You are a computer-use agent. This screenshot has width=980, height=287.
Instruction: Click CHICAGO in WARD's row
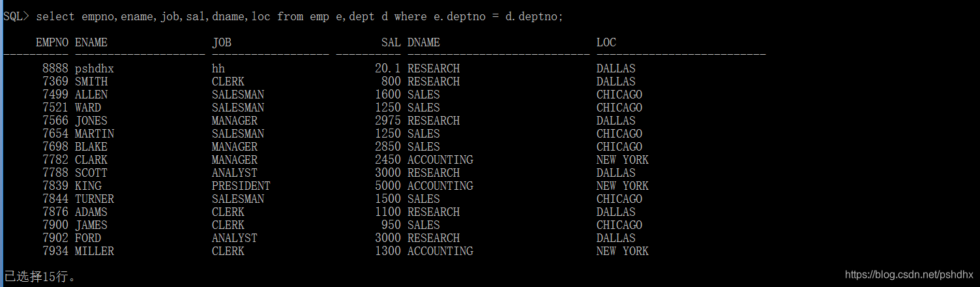click(619, 108)
